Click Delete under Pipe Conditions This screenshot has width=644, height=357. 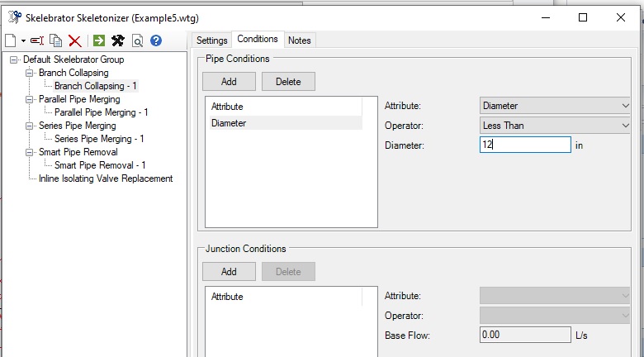(x=288, y=82)
